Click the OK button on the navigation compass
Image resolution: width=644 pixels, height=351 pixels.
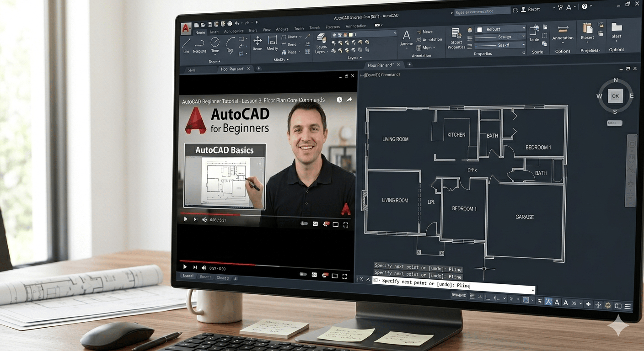(x=615, y=96)
